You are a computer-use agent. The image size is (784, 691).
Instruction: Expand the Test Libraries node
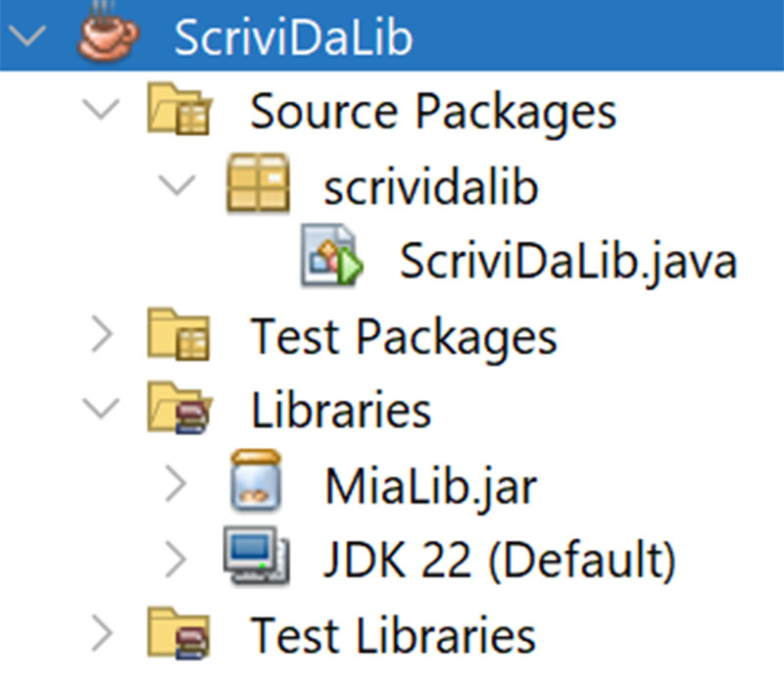tap(103, 634)
